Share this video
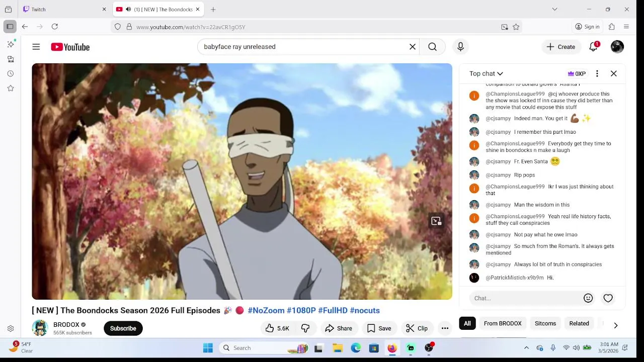The width and height of the screenshot is (644, 362). point(339,328)
